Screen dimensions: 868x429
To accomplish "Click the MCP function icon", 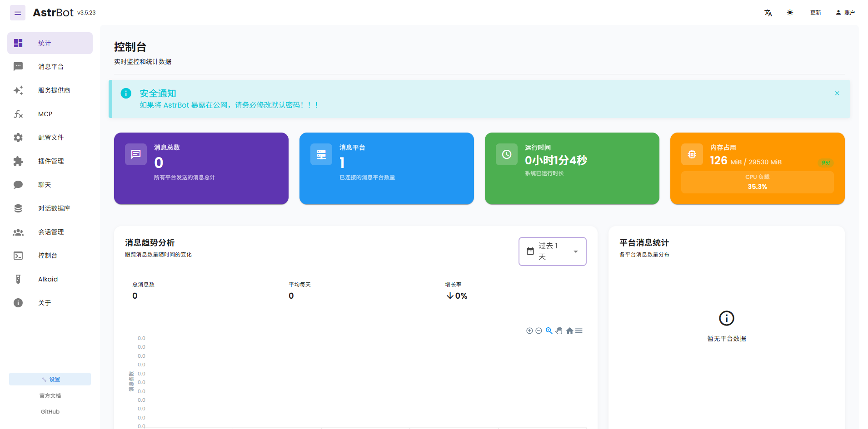I will coord(18,114).
